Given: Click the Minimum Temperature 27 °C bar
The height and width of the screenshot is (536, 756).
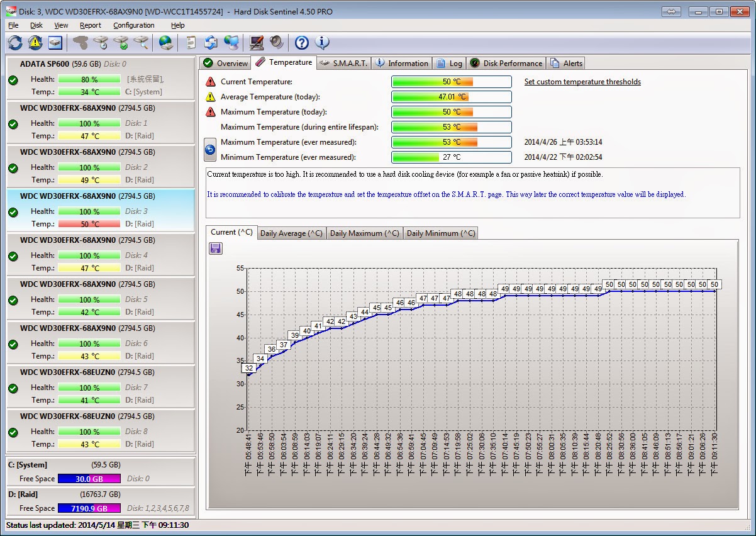Looking at the screenshot, I should click(452, 157).
